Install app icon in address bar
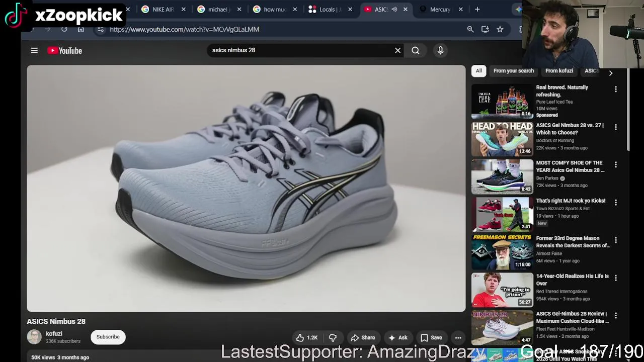 coord(485,29)
